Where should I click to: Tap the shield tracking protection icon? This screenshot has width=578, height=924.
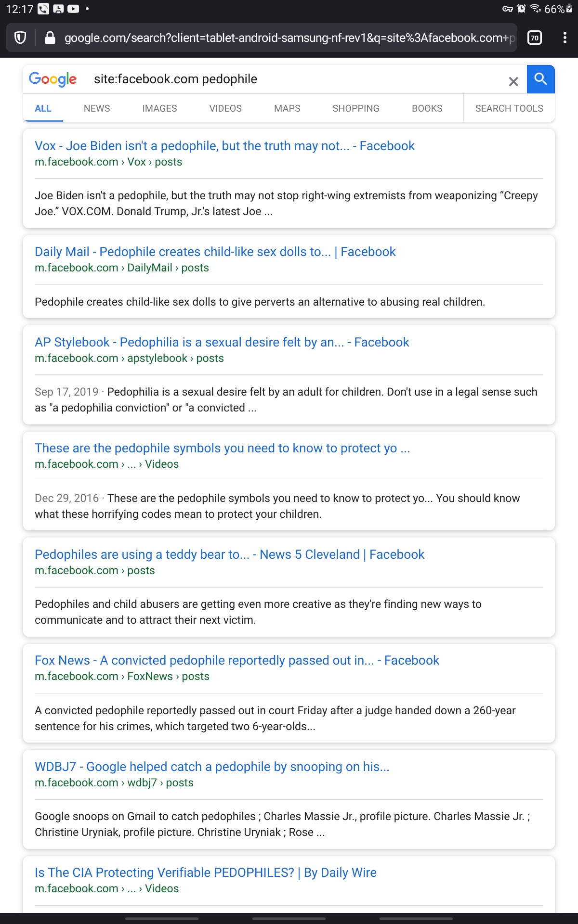click(x=20, y=38)
